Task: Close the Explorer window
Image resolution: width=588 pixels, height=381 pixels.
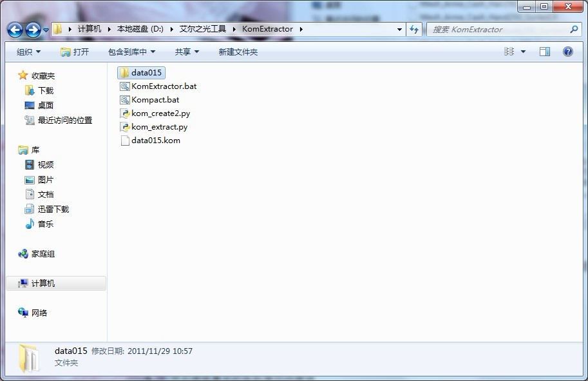Action: [568, 6]
